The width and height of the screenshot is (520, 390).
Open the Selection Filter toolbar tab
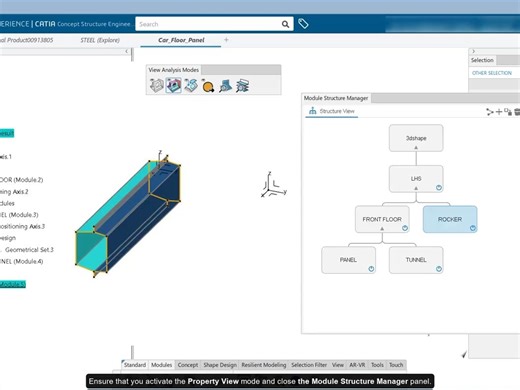309,365
